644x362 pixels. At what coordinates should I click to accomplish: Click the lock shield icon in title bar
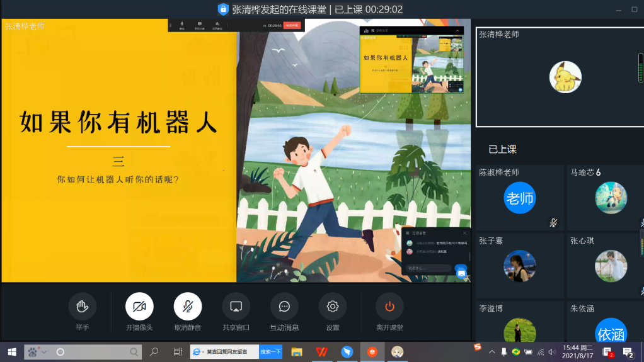tap(222, 9)
